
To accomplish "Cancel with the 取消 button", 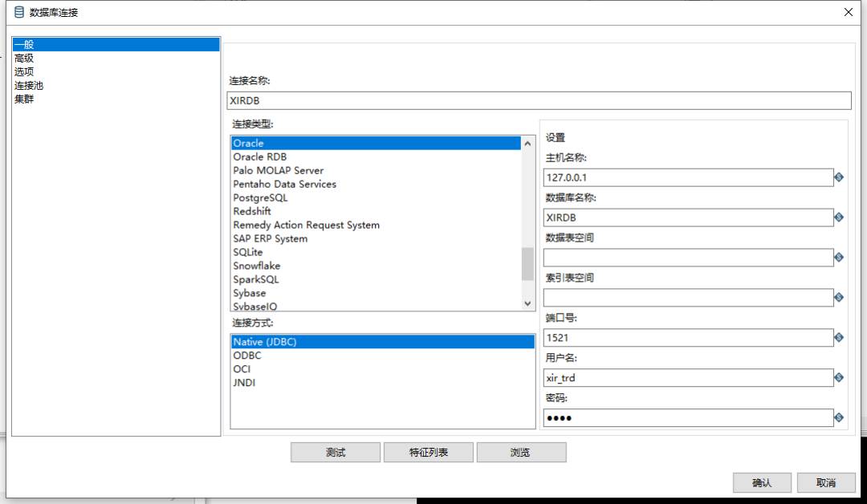I will [826, 482].
